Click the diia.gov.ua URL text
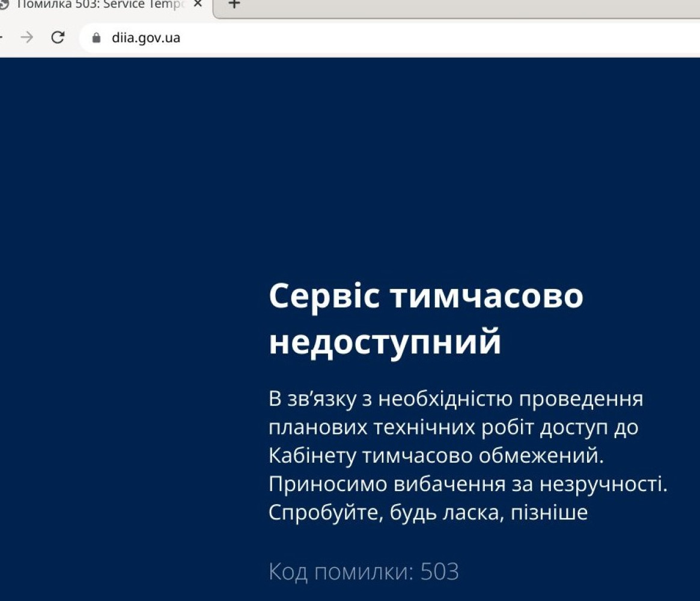The width and height of the screenshot is (700, 601). (146, 38)
